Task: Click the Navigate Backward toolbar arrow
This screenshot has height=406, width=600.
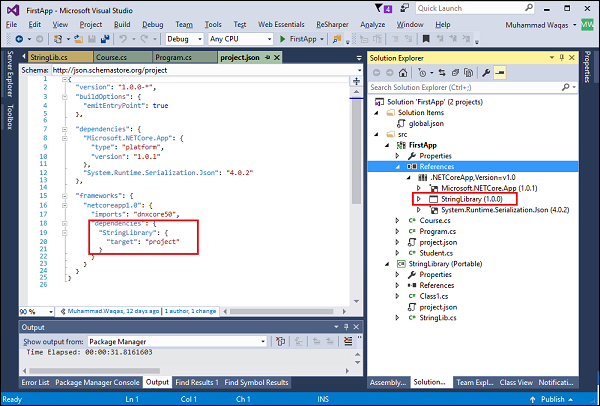Action: point(19,39)
